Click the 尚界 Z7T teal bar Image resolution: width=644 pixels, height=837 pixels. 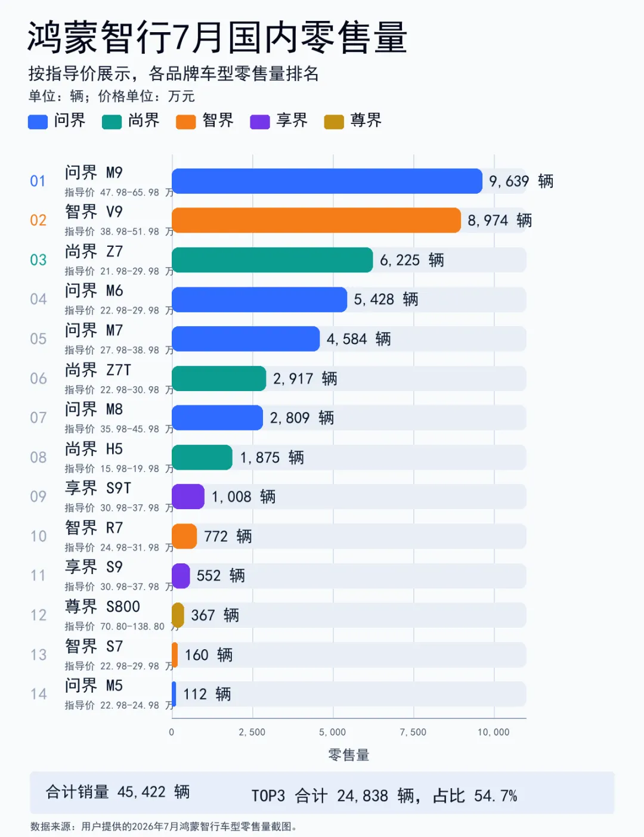click(219, 379)
